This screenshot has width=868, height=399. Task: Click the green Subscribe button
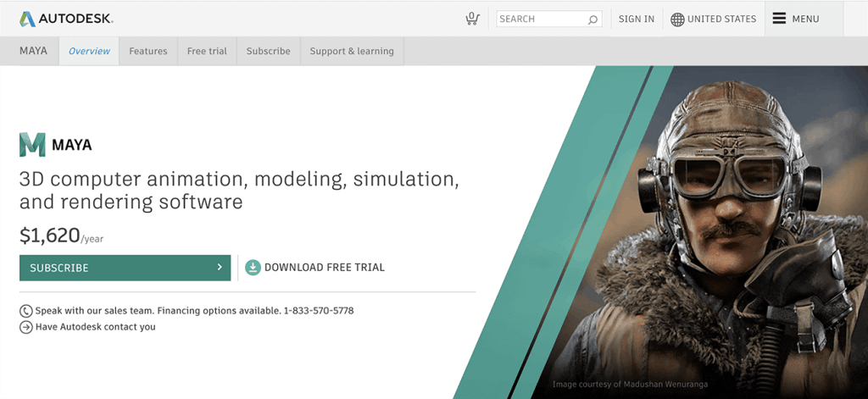125,268
